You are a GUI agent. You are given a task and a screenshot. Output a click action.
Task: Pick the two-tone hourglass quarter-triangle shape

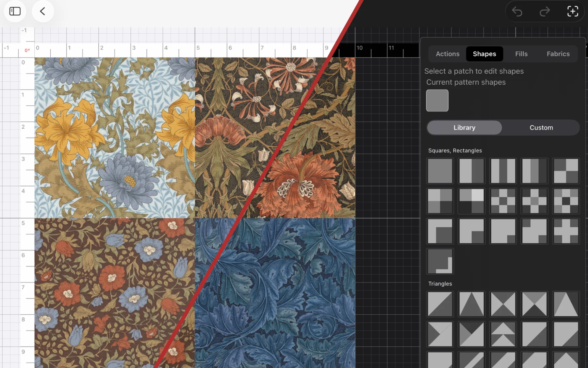pyautogui.click(x=503, y=304)
